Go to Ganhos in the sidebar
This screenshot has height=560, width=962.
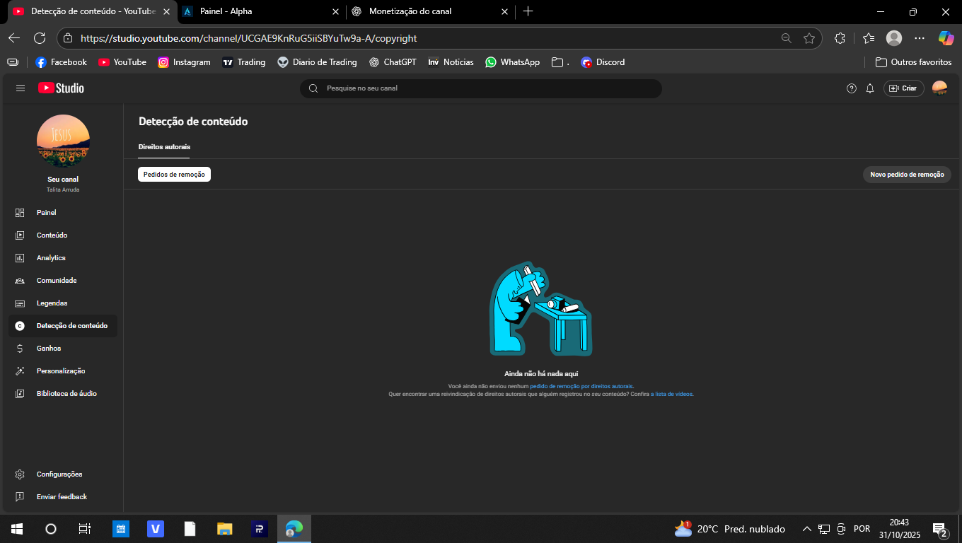pyautogui.click(x=49, y=349)
